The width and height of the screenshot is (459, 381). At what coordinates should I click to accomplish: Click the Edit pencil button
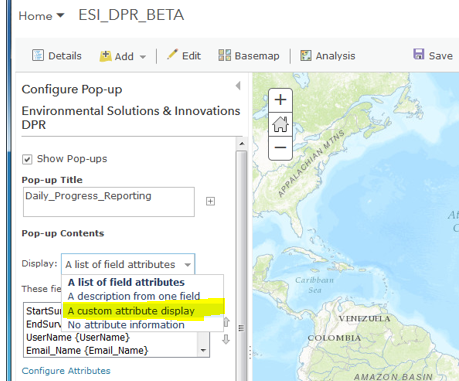point(184,55)
